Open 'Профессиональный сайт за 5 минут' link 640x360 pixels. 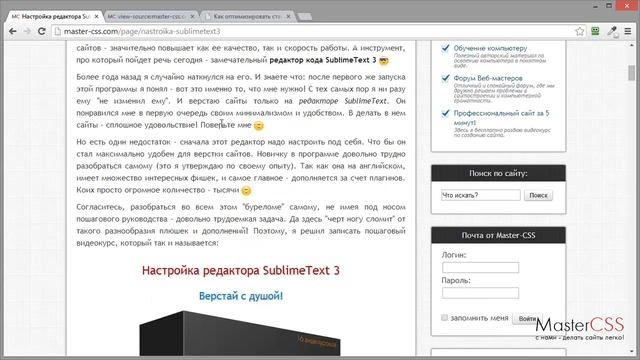(x=501, y=118)
